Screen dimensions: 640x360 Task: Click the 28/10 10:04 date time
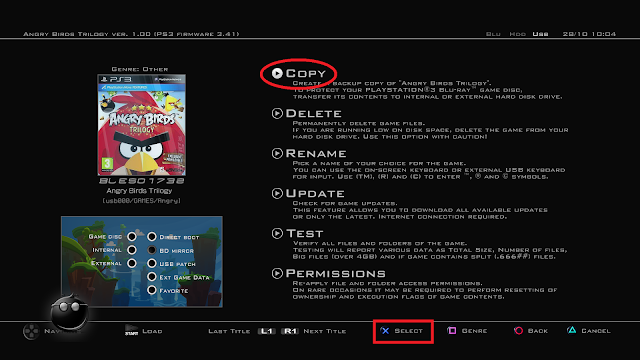589,34
